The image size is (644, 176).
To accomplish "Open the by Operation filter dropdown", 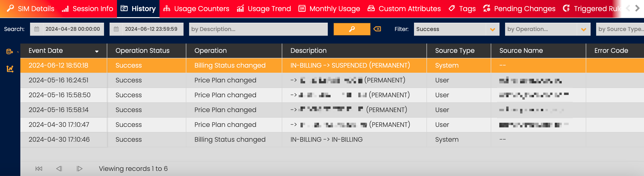I will click(x=583, y=29).
